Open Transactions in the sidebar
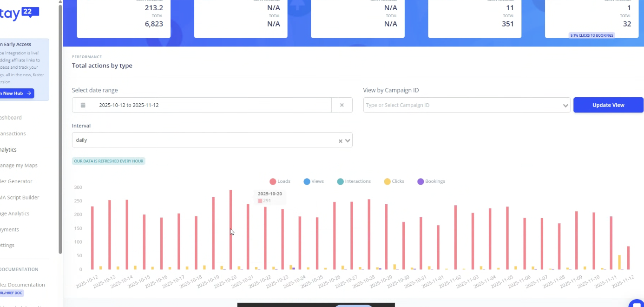Image resolution: width=644 pixels, height=307 pixels. [13, 133]
